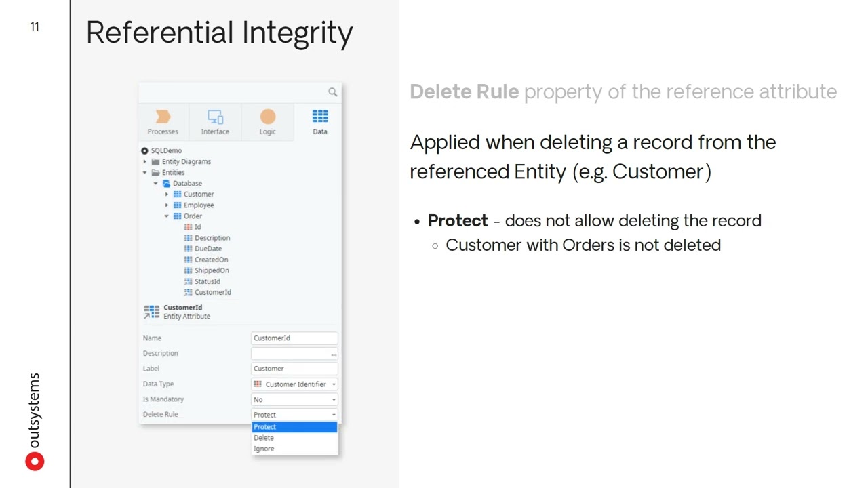Click the Employee entity icon

[x=177, y=205]
